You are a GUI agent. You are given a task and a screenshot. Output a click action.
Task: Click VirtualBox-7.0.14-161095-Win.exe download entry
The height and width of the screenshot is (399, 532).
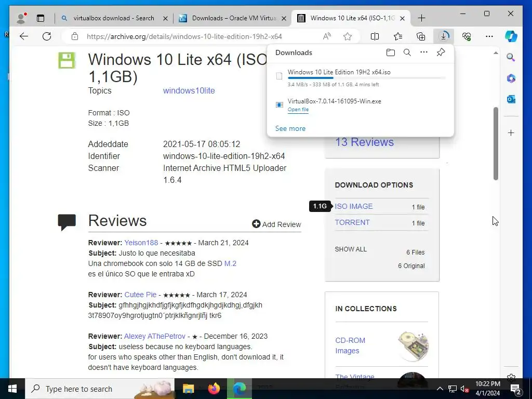361,105
